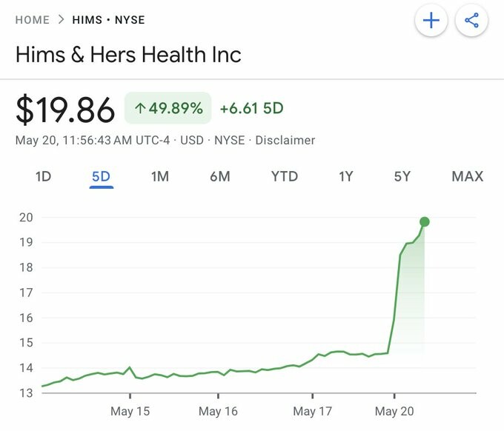
Task: Add HIMS to watchlist with plus icon
Action: 431,21
